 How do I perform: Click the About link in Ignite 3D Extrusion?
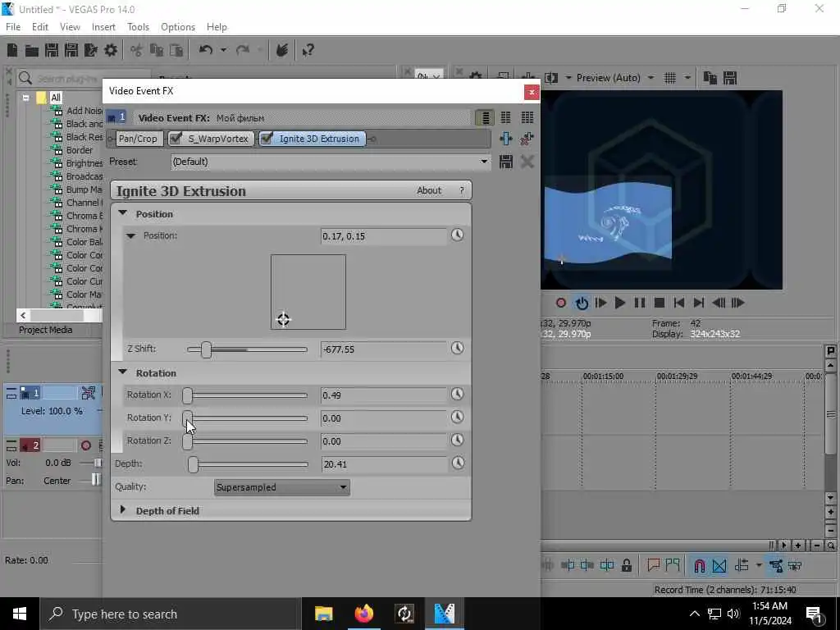coord(429,190)
